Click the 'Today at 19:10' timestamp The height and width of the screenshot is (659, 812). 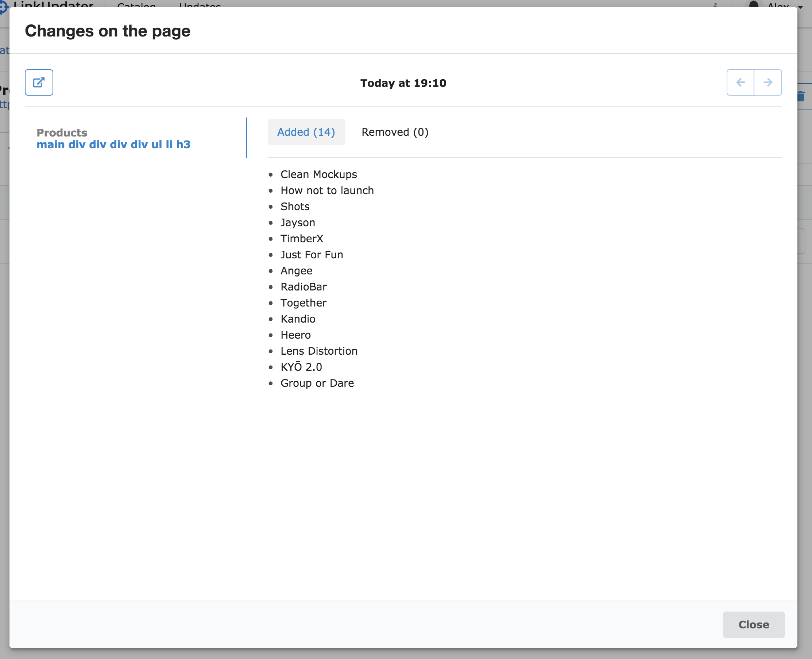[403, 83]
